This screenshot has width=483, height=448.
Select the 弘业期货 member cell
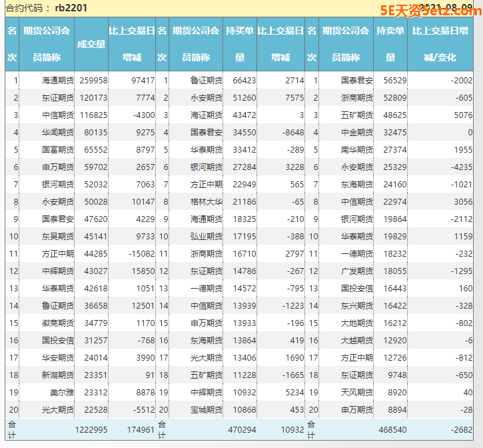pos(206,236)
